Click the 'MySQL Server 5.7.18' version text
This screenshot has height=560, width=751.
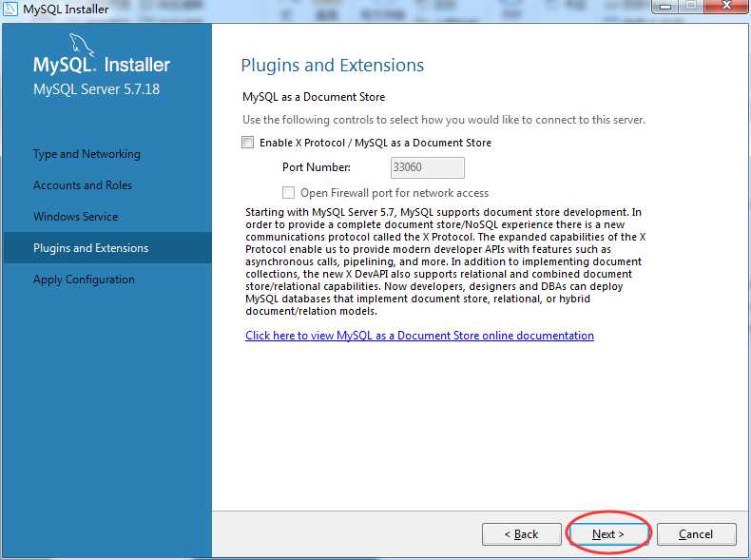click(x=96, y=89)
